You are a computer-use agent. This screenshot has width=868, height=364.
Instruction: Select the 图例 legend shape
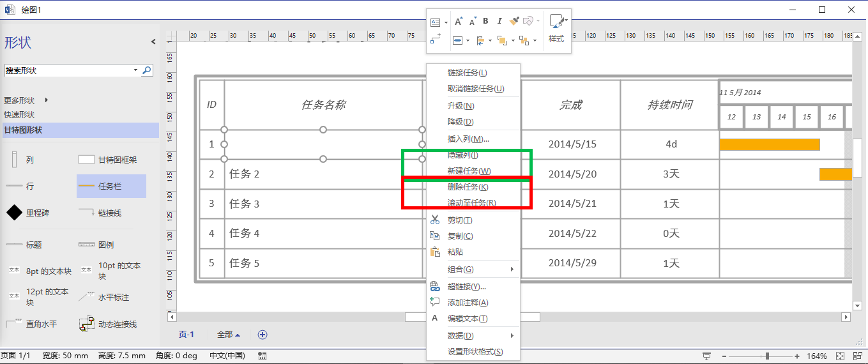tap(96, 245)
